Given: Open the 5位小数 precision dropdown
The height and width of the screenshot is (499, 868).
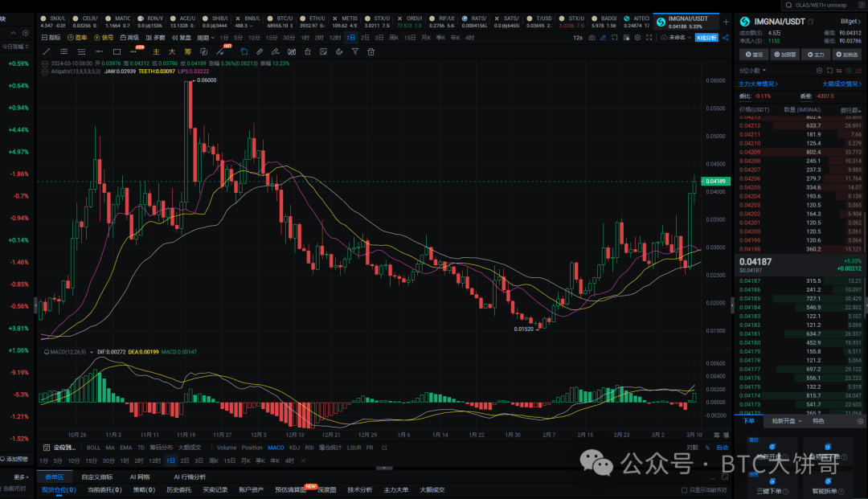Looking at the screenshot, I should (753, 71).
